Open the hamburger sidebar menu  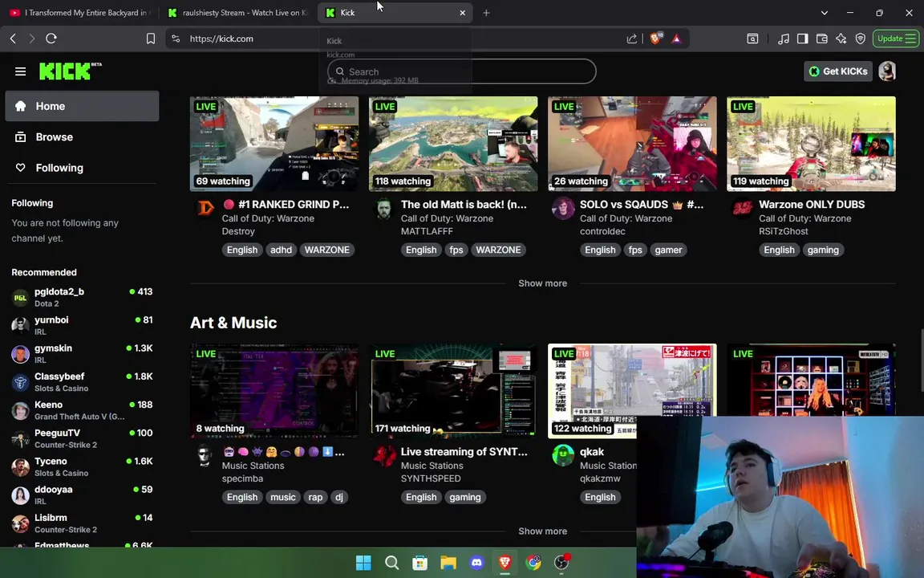pos(20,71)
